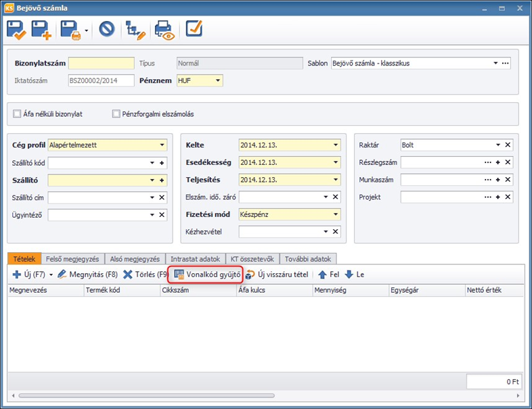Click the horizontal scrollbar of items grid

(x=146, y=395)
